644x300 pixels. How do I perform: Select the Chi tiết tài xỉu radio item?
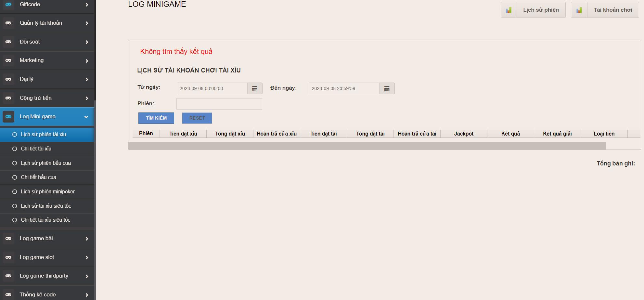pos(15,149)
